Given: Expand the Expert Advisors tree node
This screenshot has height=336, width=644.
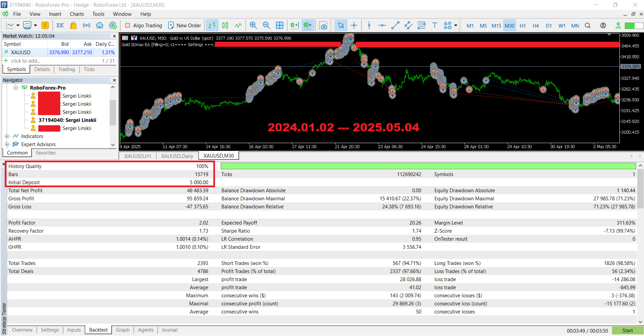Looking at the screenshot, I should pyautogui.click(x=7, y=144).
